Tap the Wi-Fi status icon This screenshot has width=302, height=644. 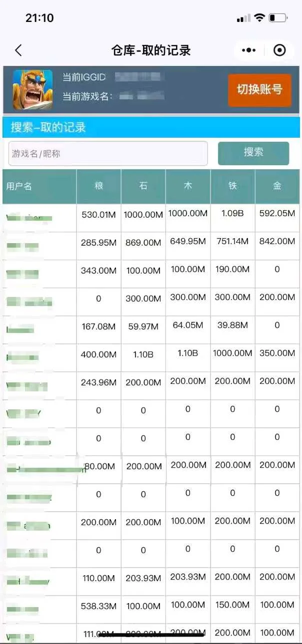[259, 18]
